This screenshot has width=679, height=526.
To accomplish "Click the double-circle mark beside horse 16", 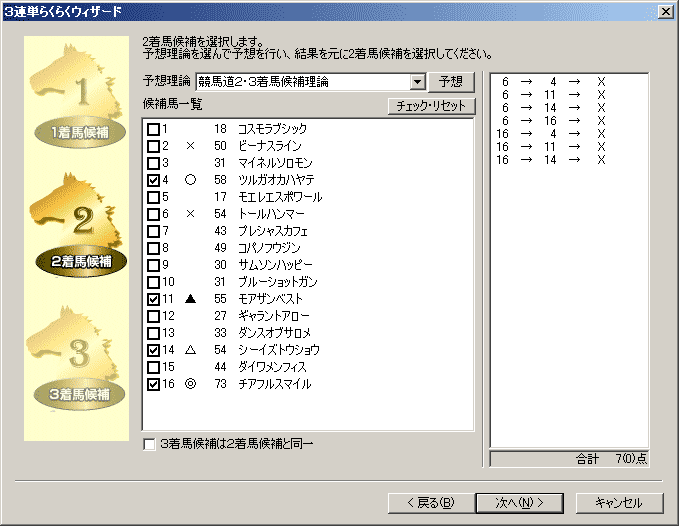I will click(190, 384).
